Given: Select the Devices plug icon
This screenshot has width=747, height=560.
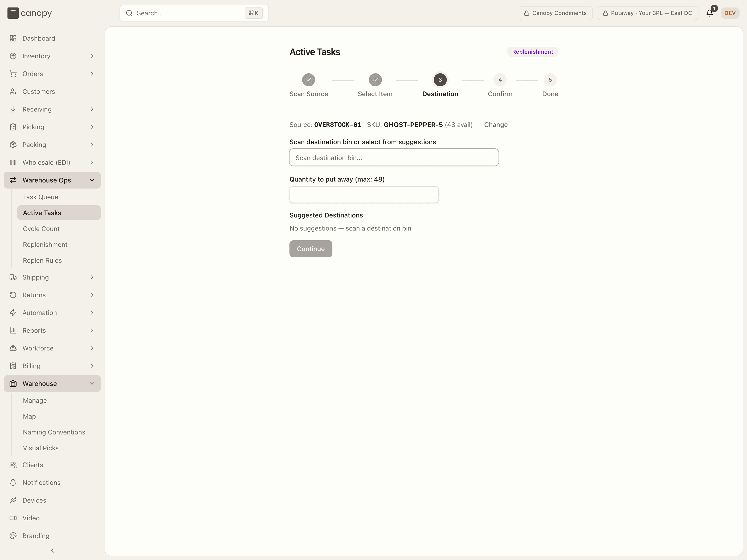Looking at the screenshot, I should click(x=13, y=500).
